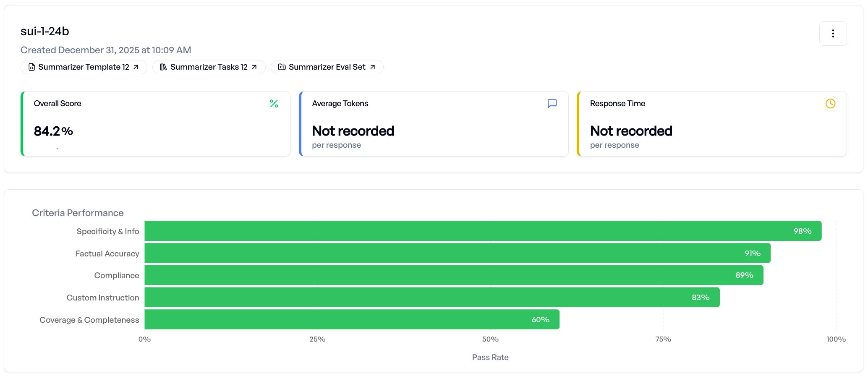Screen dimensions: 868x376
Task: Click the external arrow on Summarizer Template 12
Action: pyautogui.click(x=136, y=67)
